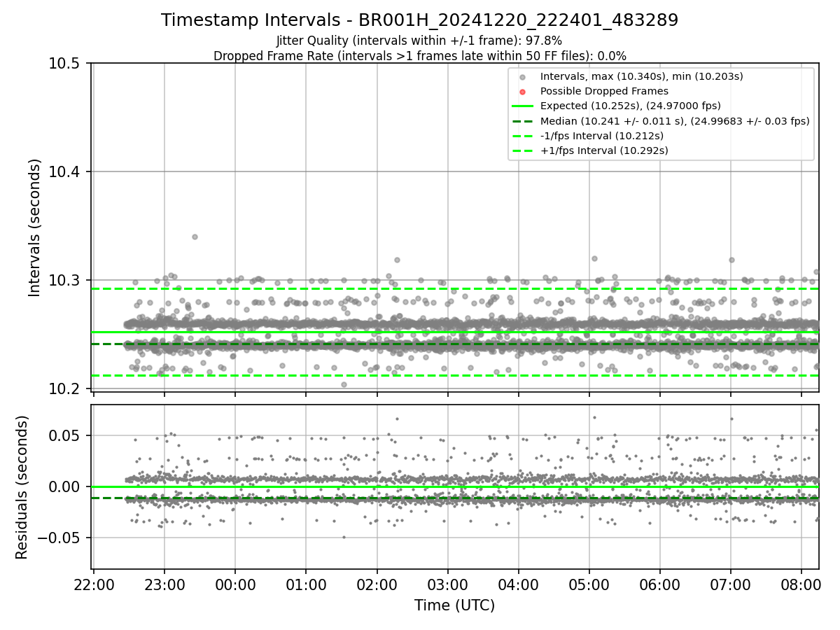Click legend entry '-1/fps Interval (10.212s)'
Viewport: 840px width, 630px height.
601,135
